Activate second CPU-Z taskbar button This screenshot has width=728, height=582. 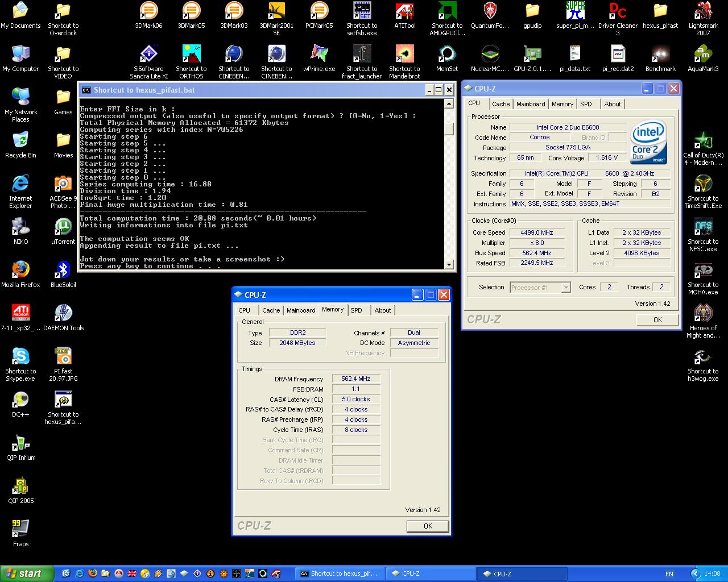tap(522, 573)
